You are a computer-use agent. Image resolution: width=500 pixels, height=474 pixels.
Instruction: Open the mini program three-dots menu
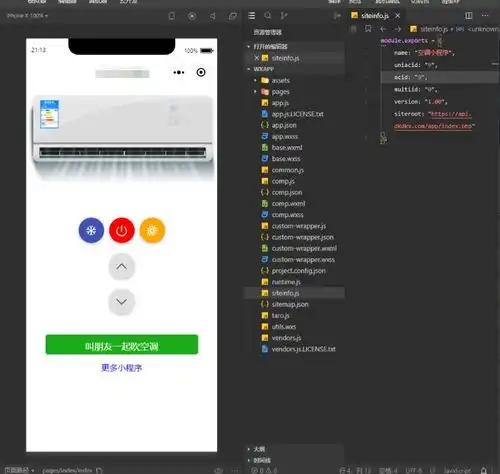click(179, 72)
